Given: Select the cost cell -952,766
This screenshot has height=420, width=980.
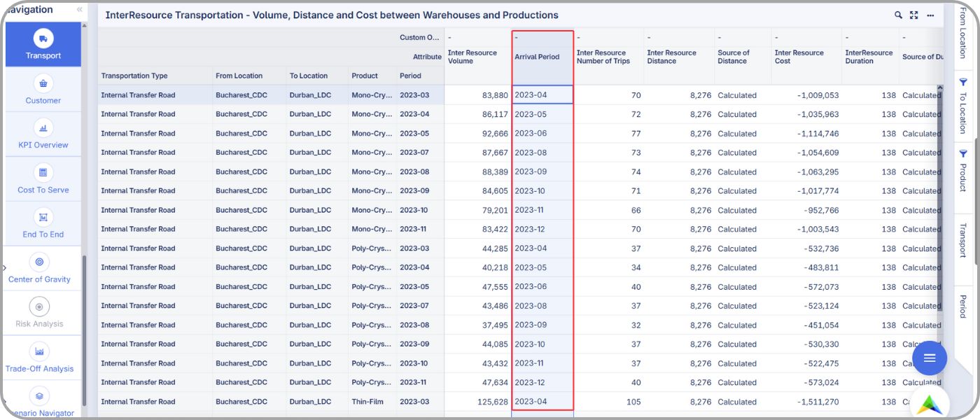Looking at the screenshot, I should [806, 210].
